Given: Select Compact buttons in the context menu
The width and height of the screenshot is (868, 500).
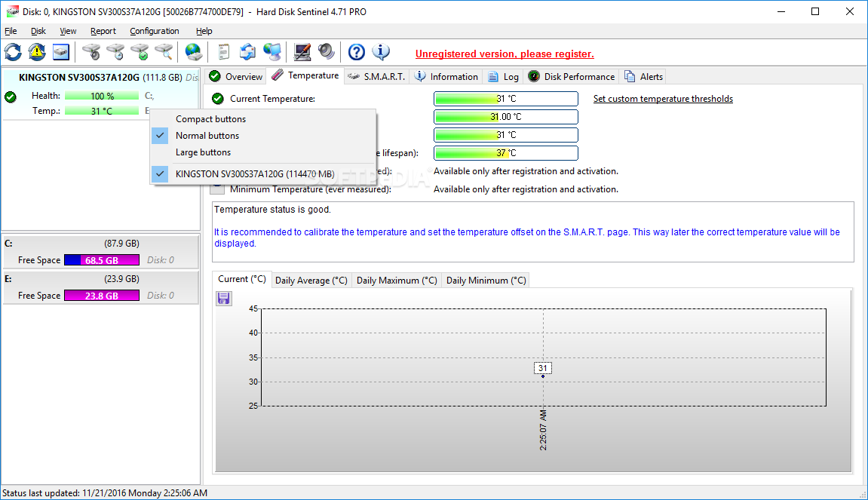Looking at the screenshot, I should pos(263,119).
